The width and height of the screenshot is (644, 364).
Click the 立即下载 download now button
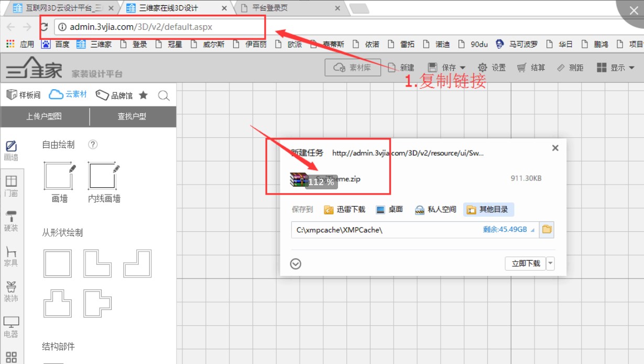(526, 263)
